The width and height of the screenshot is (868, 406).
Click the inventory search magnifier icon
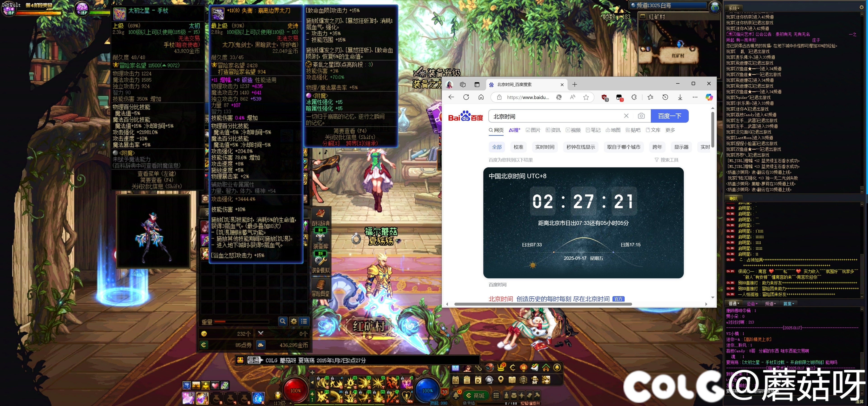(283, 321)
